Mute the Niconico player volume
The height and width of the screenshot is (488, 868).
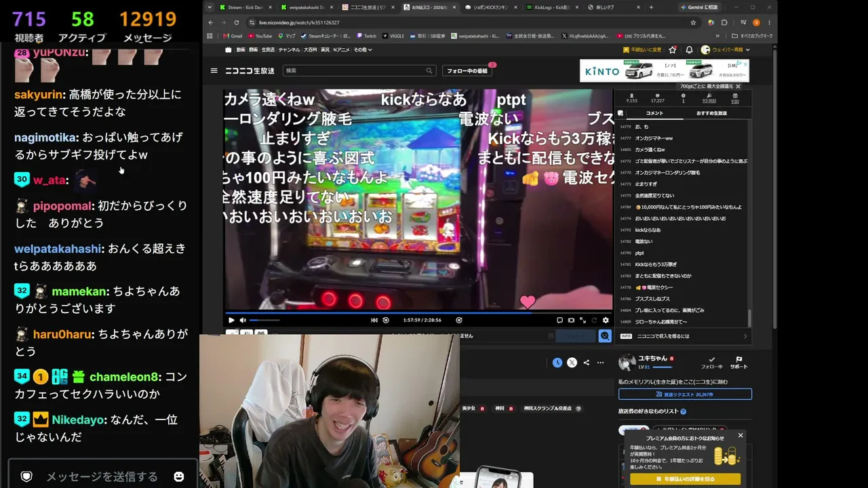point(243,320)
